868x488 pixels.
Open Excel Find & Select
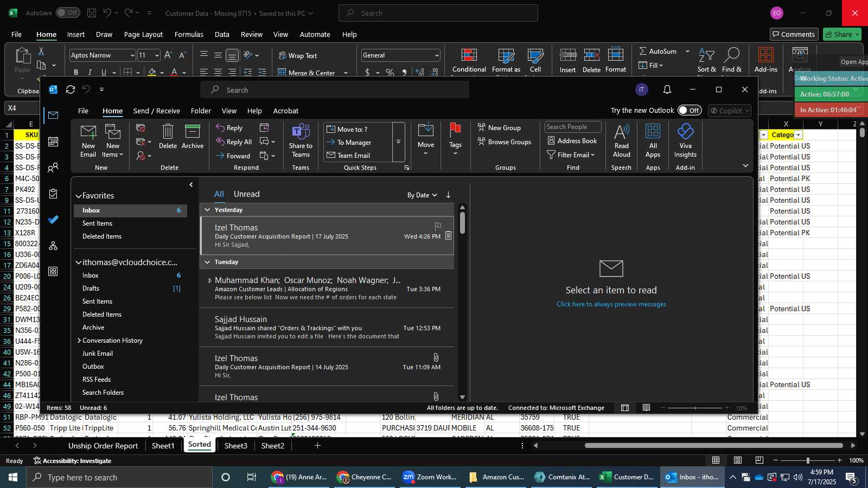coord(732,60)
